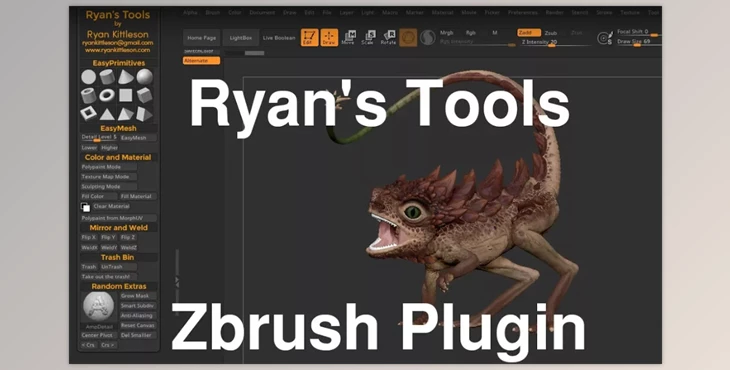
Task: Open the Alpha menu
Action: point(190,13)
